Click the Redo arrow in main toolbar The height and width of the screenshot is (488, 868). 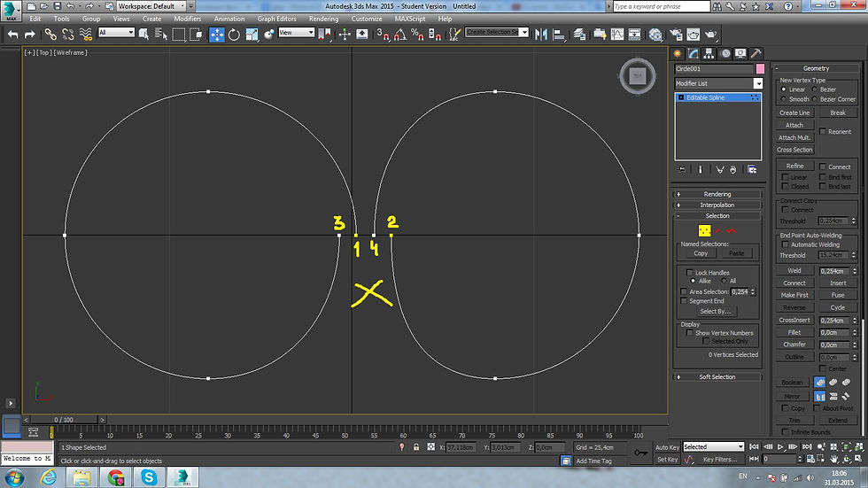click(30, 35)
